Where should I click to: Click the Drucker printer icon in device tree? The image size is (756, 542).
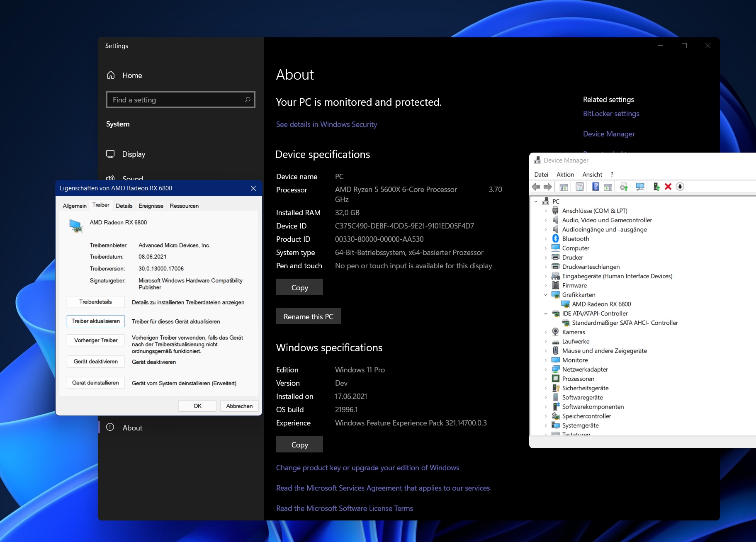tap(556, 257)
